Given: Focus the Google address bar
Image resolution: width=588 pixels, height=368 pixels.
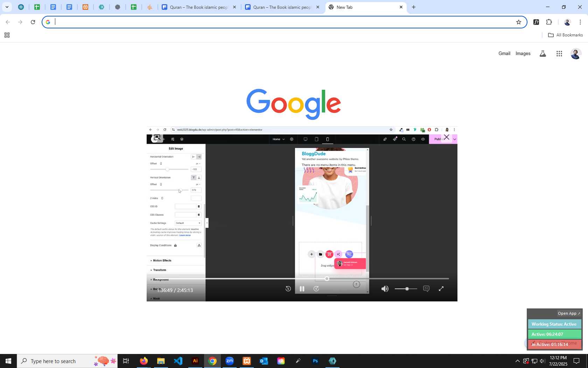Looking at the screenshot, I should click(284, 22).
